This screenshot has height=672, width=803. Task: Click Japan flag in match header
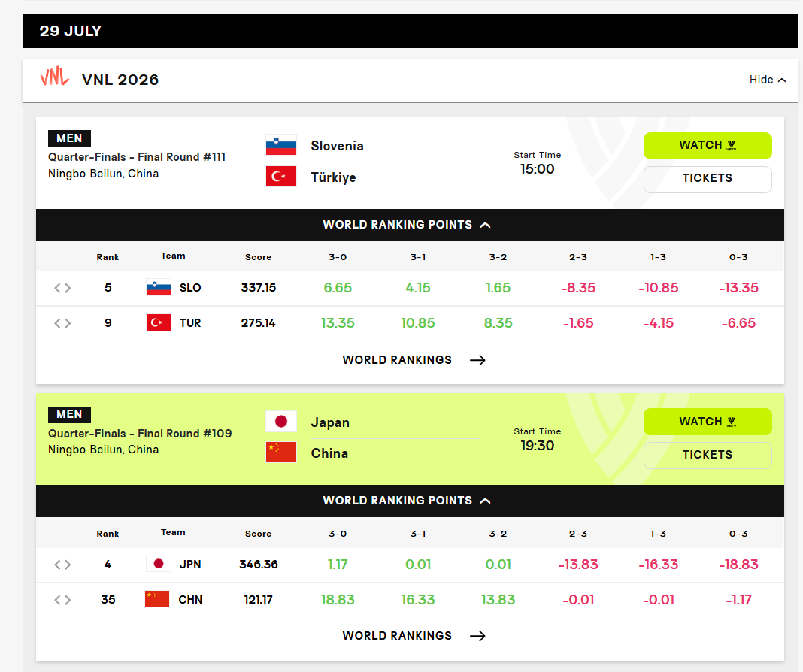pyautogui.click(x=281, y=421)
